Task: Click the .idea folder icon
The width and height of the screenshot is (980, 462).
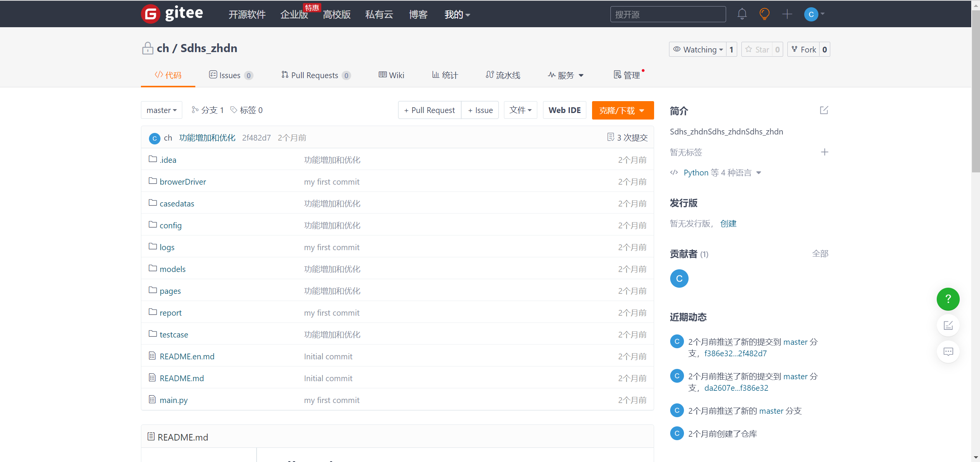Action: pos(153,159)
